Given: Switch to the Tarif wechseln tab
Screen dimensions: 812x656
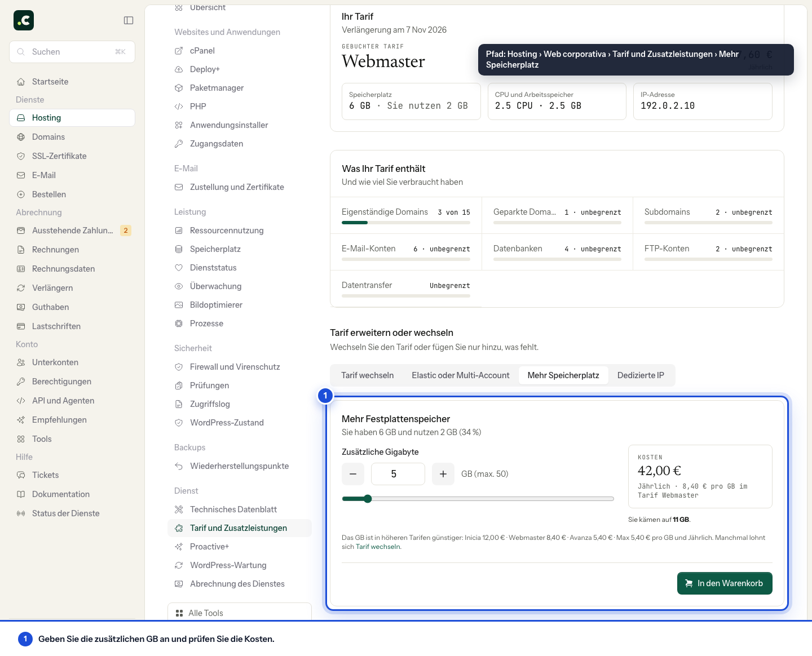Looking at the screenshot, I should (368, 375).
